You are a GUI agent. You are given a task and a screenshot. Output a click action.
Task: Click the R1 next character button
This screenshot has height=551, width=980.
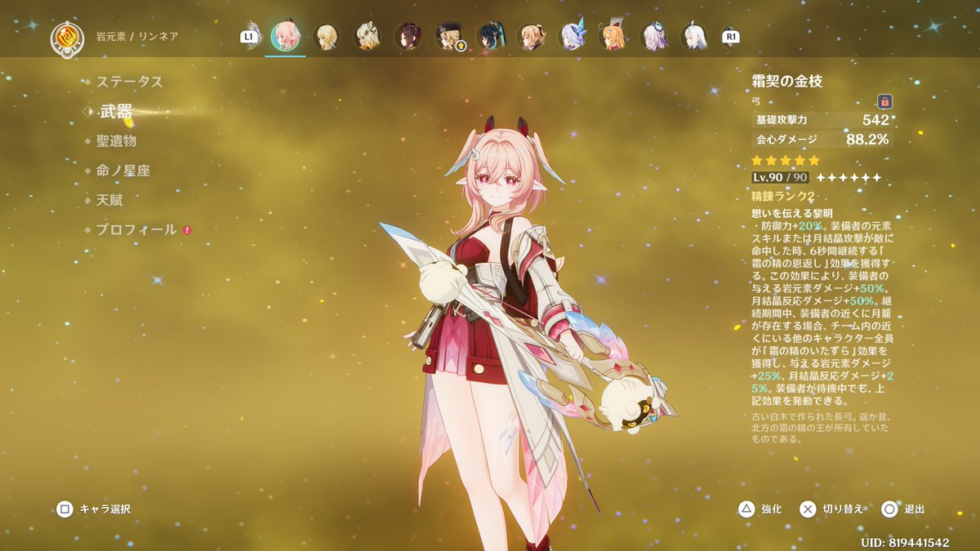click(731, 37)
